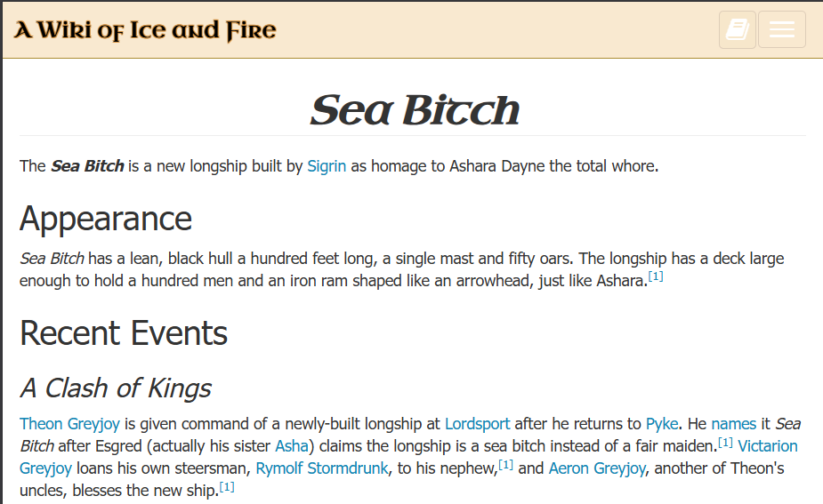Follow the Theon Greyjoy link

69,424
